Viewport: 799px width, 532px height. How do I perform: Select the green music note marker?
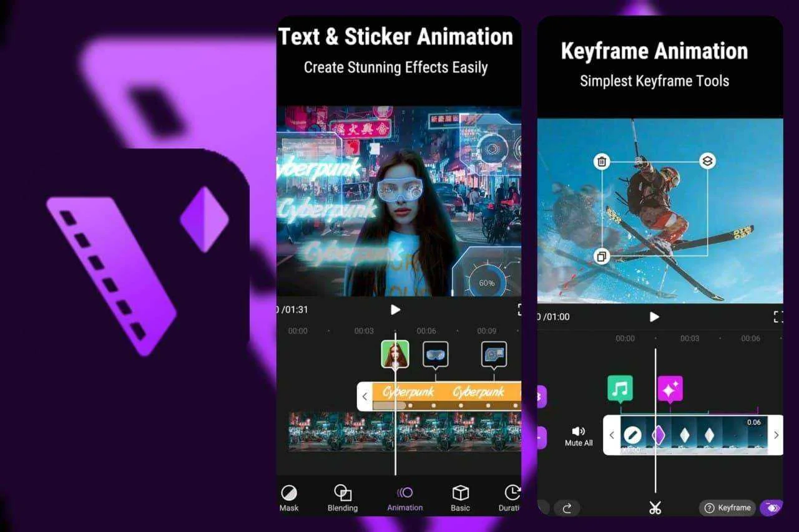(x=620, y=389)
